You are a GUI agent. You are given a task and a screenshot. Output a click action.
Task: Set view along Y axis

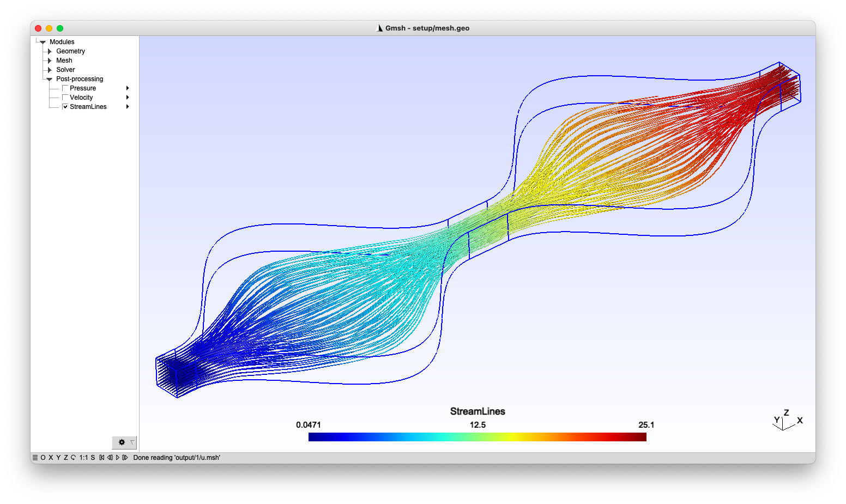tap(58, 458)
